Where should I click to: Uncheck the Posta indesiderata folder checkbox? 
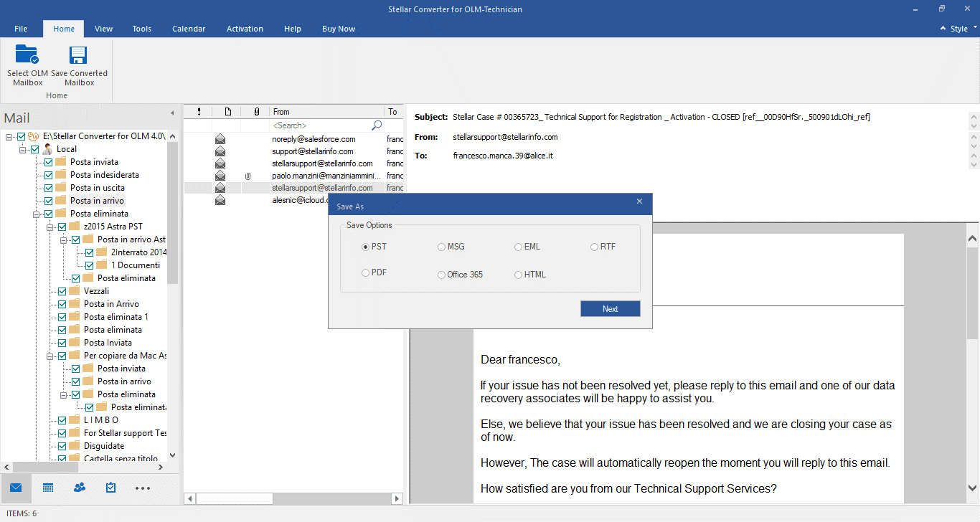click(48, 175)
